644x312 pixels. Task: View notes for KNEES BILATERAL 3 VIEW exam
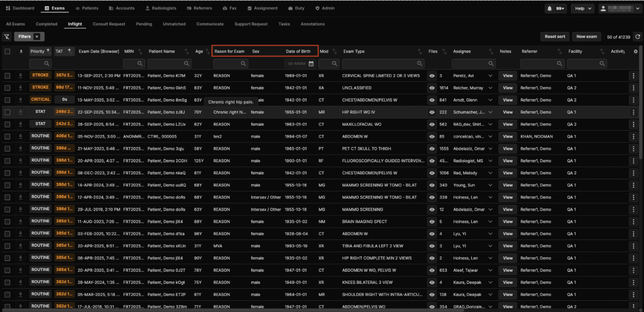tap(508, 282)
